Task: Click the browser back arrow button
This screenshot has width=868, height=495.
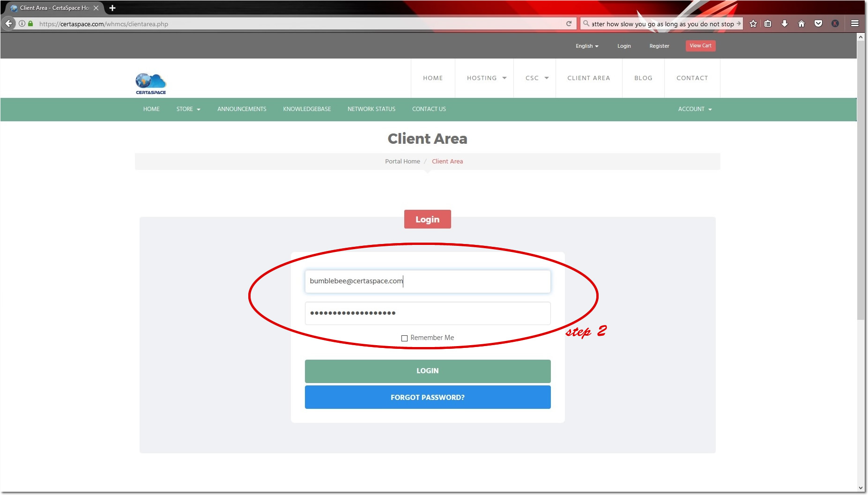Action: point(8,23)
